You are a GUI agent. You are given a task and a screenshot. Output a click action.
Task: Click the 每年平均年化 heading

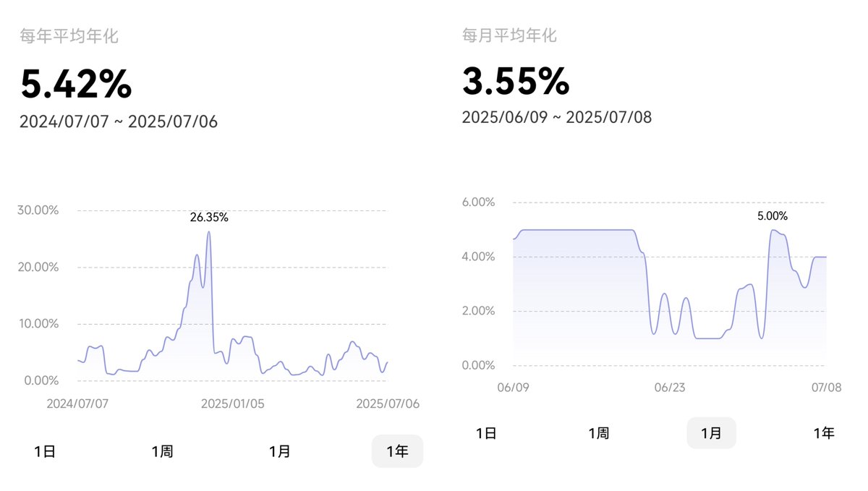[69, 36]
